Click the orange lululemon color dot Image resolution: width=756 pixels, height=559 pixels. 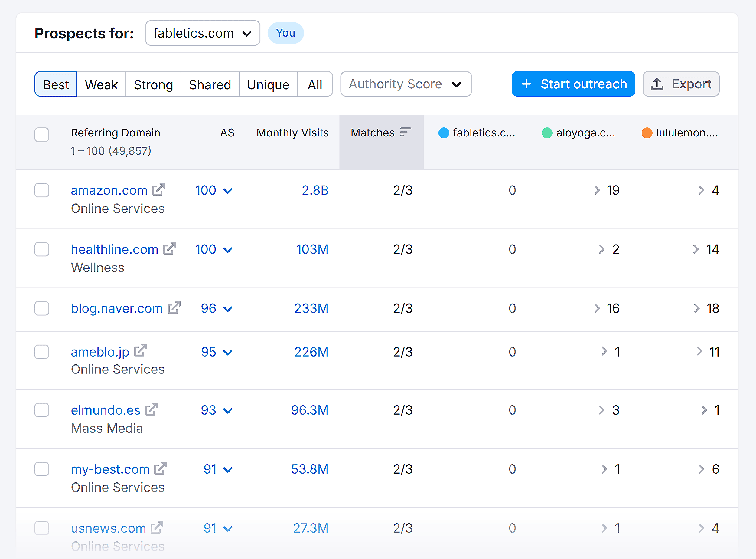point(647,133)
